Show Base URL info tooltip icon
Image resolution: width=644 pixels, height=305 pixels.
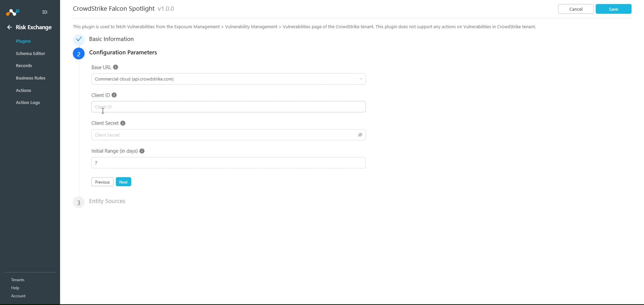(115, 67)
